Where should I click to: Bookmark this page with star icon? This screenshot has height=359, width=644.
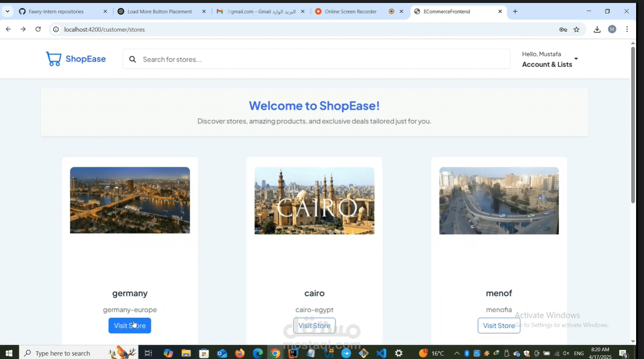[x=576, y=30]
